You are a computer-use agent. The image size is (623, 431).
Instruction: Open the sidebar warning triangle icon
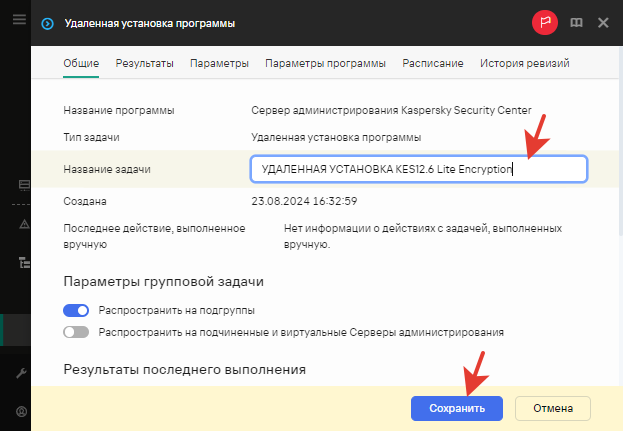[24, 224]
